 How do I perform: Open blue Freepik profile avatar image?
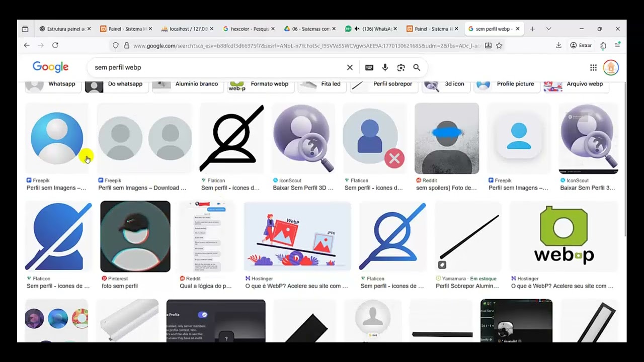(57, 138)
